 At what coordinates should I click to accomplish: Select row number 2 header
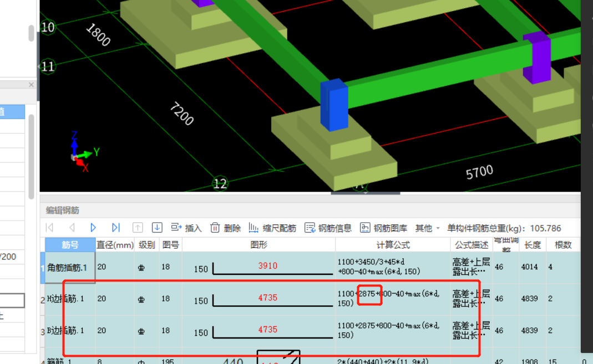43,299
